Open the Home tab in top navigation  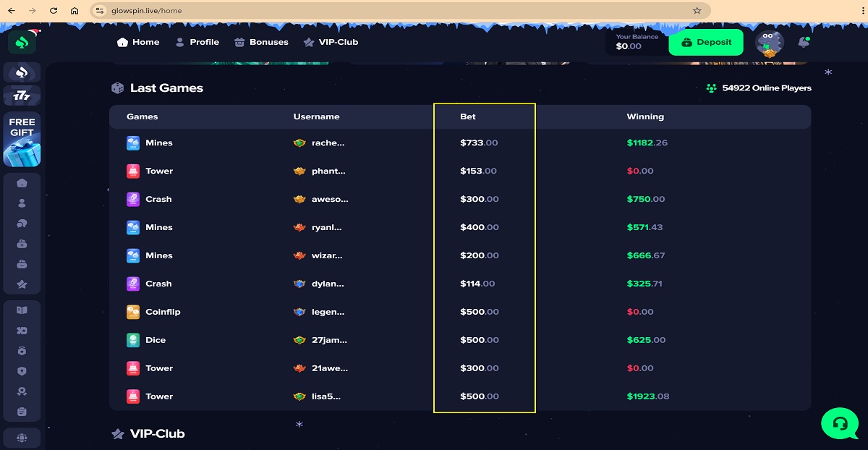138,42
